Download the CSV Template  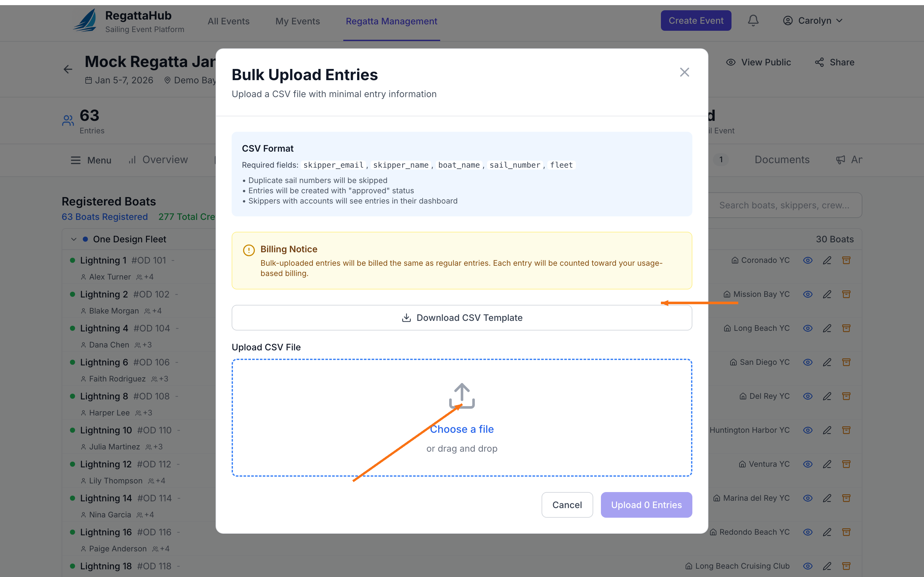[x=462, y=317]
